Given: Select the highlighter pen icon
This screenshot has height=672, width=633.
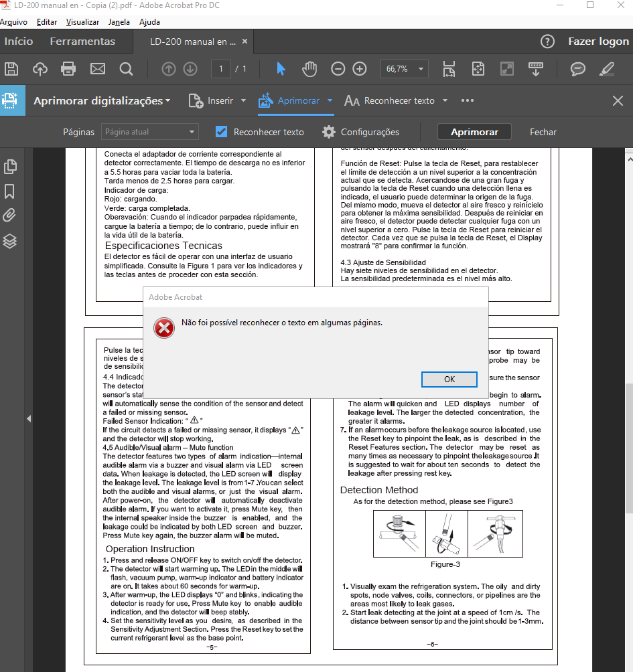Looking at the screenshot, I should coord(607,69).
